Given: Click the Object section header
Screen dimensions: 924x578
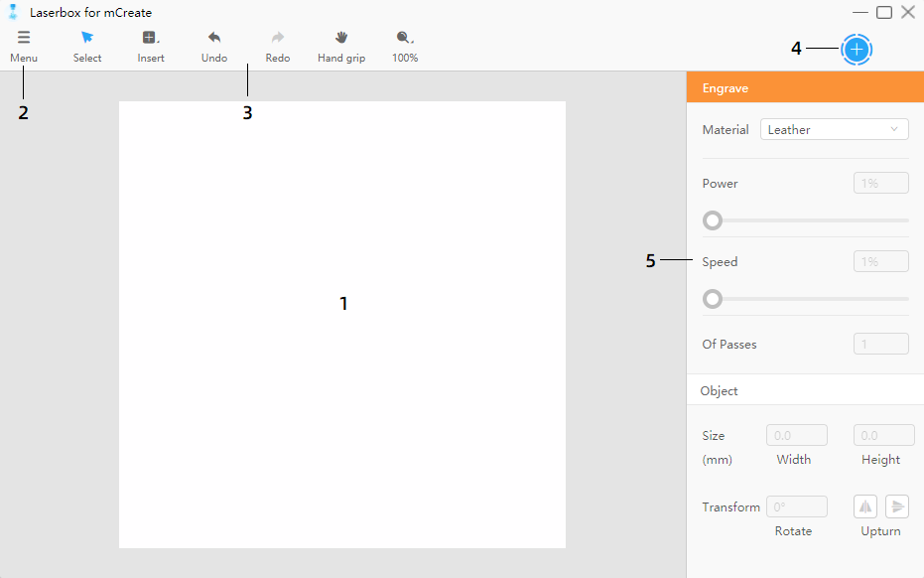Looking at the screenshot, I should click(x=805, y=390).
